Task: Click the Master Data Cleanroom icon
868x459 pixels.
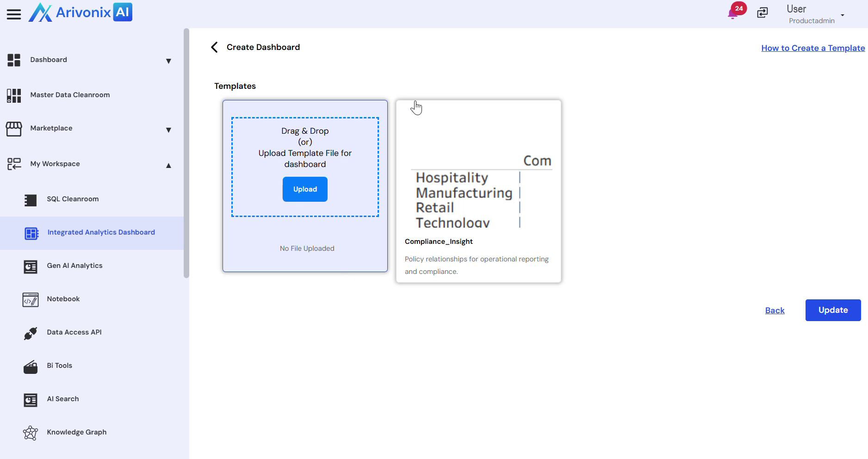Action: pos(14,95)
